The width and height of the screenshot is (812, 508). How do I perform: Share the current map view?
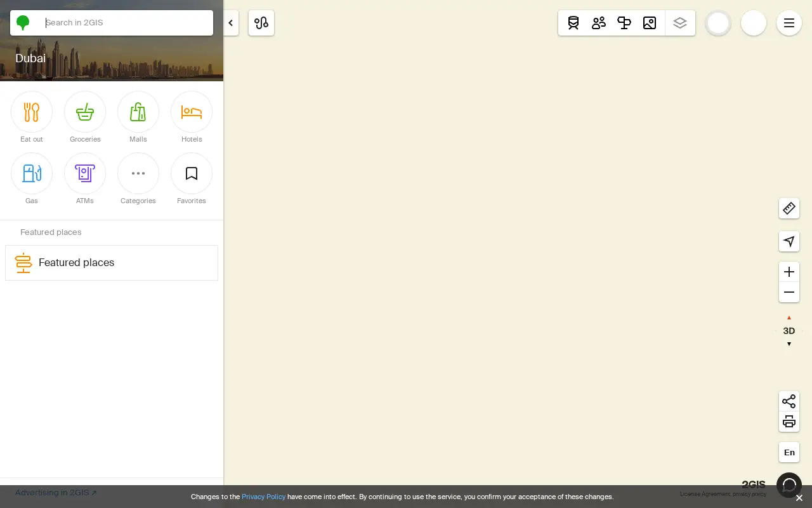(789, 401)
